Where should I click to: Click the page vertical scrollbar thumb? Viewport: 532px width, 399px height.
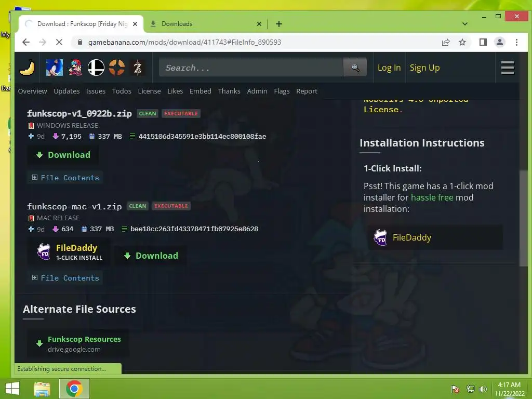524,217
